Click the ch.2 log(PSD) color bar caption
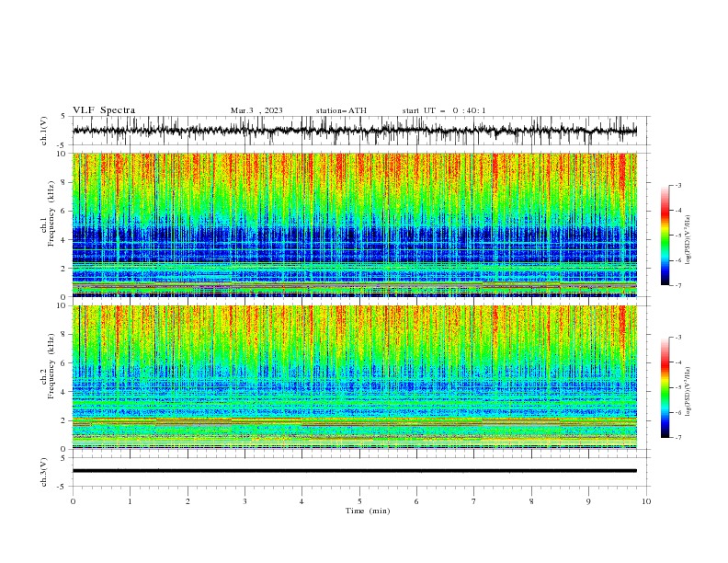Image resolution: width=728 pixels, height=563 pixels. click(x=688, y=392)
